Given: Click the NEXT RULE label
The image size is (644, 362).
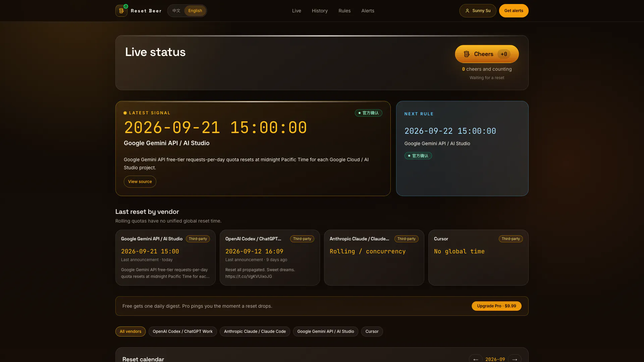Looking at the screenshot, I should [x=419, y=114].
